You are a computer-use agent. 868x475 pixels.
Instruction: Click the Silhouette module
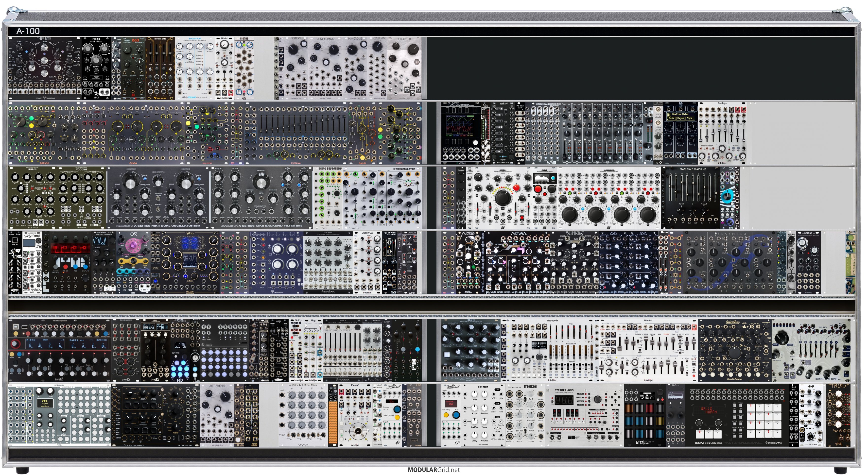pyautogui.click(x=404, y=68)
